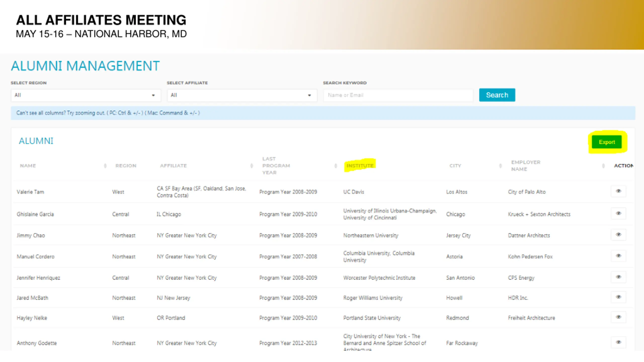Select the Anthony Godette name cell
This screenshot has height=362, width=644.
click(36, 343)
